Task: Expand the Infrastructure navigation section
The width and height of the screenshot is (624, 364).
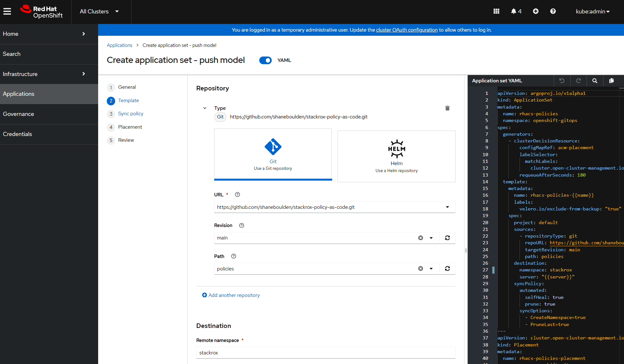Action: [x=49, y=74]
